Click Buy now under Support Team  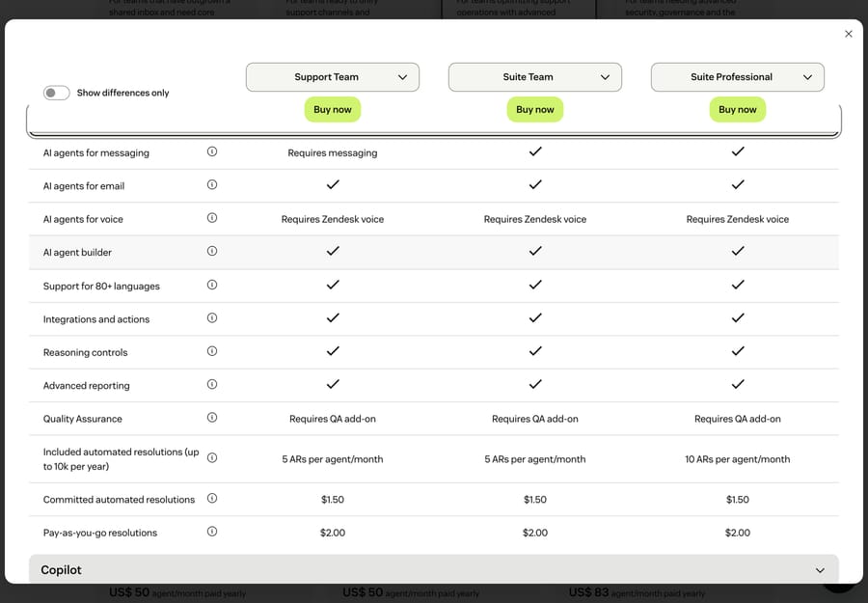coord(332,110)
